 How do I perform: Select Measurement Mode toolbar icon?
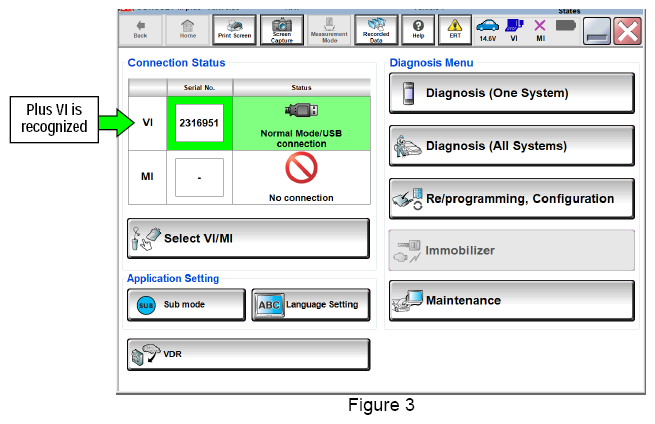point(329,30)
